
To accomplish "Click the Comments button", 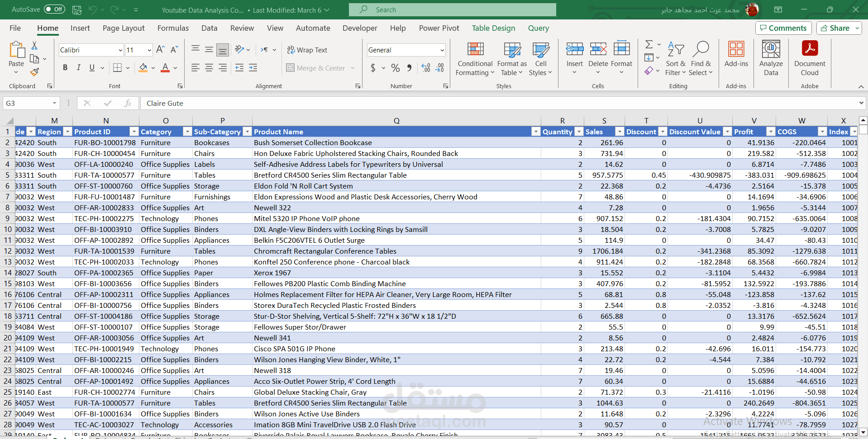I will [783, 28].
